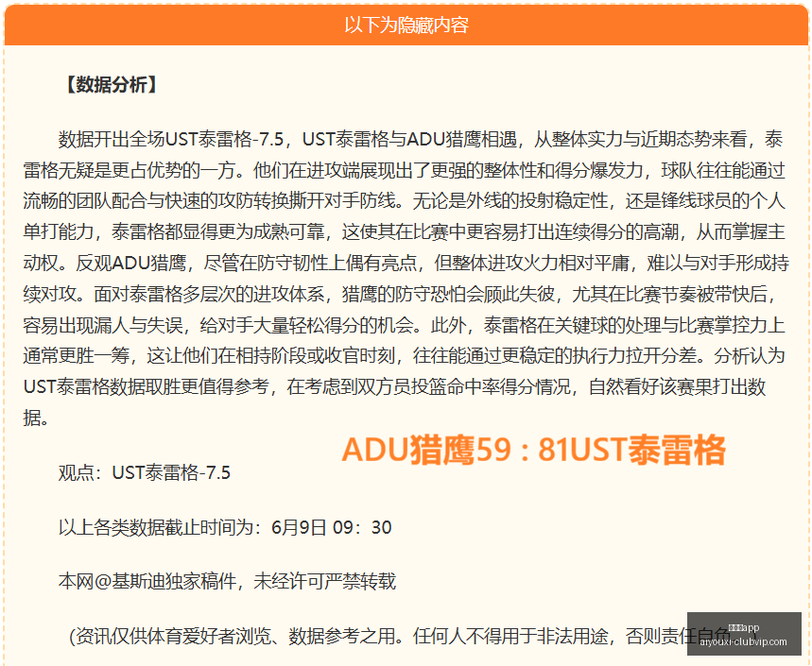This screenshot has width=812, height=666.
Task: Click paragraph line starting '动权。反观ADU猎鹰'
Action: (406, 264)
